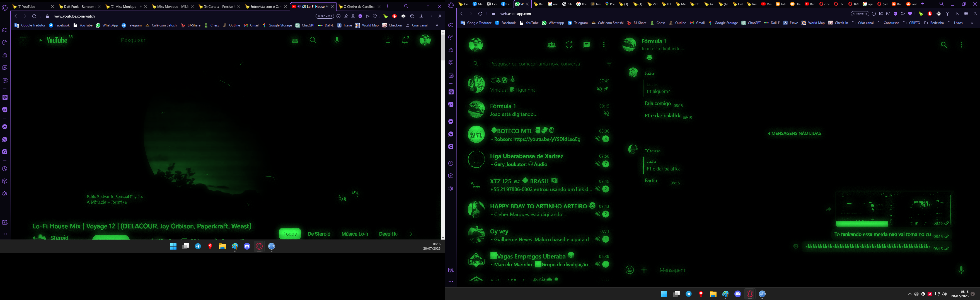Toggle the unread chats filter

click(x=609, y=64)
